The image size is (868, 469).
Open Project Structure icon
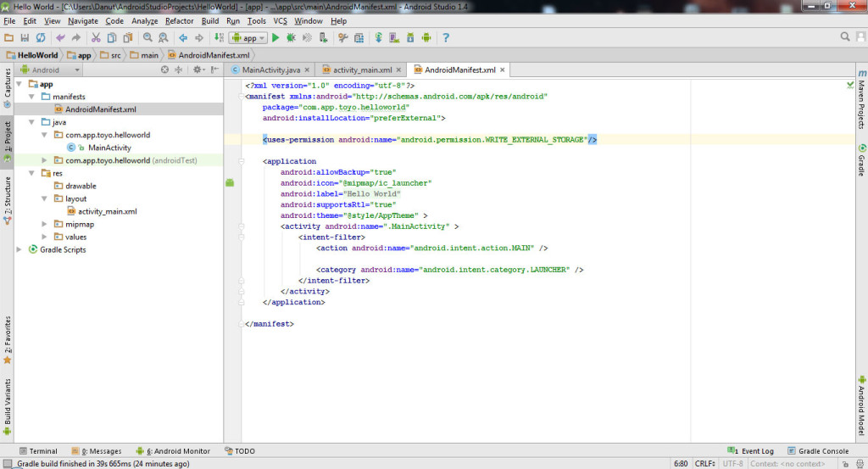[359, 37]
